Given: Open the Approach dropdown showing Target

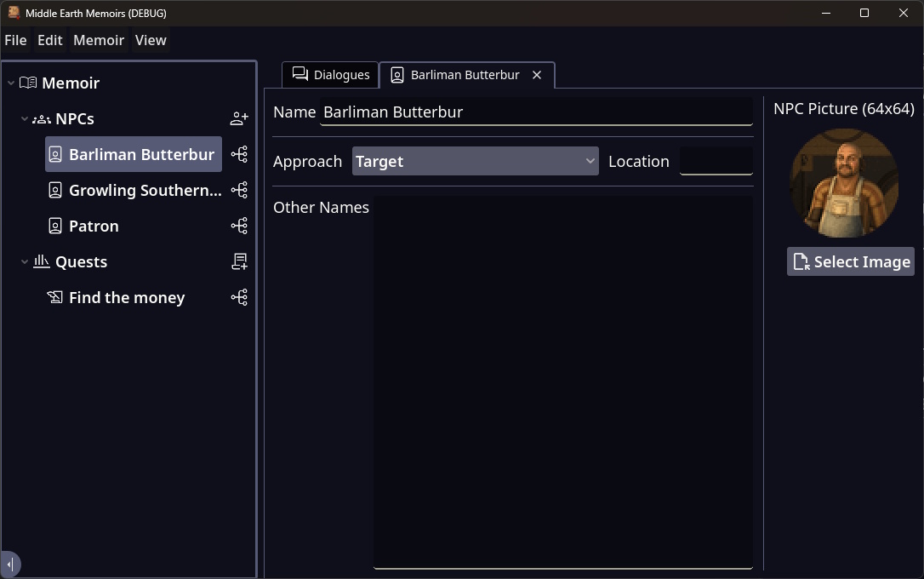Looking at the screenshot, I should tap(475, 161).
